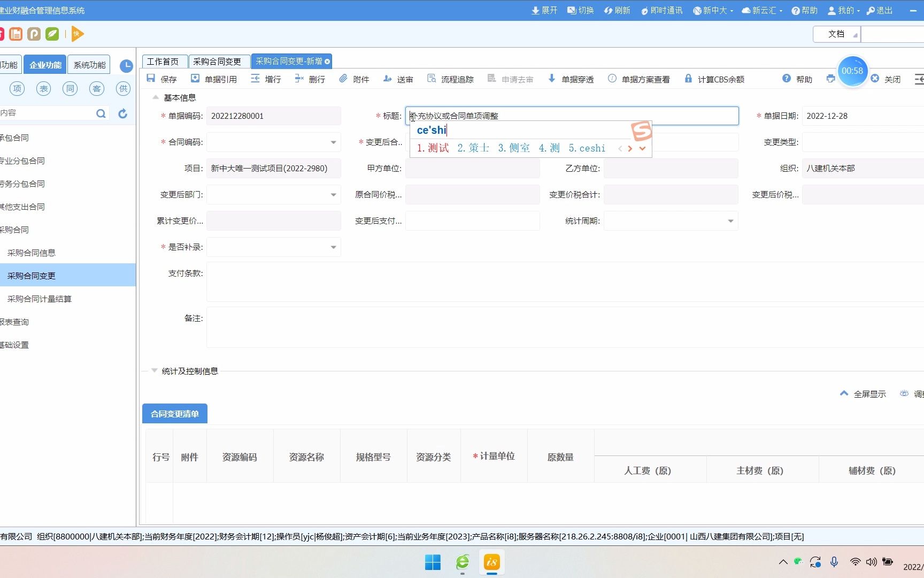
Task: Click the 项 circle icon in sidebar
Action: 17,88
